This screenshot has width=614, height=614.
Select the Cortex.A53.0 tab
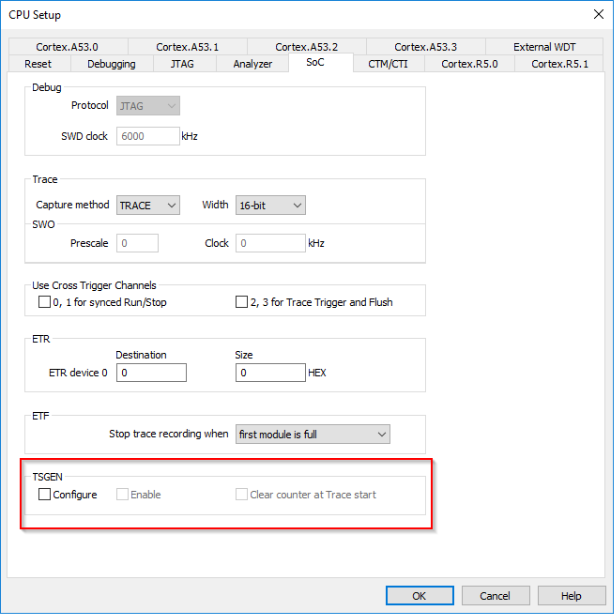coord(67,46)
